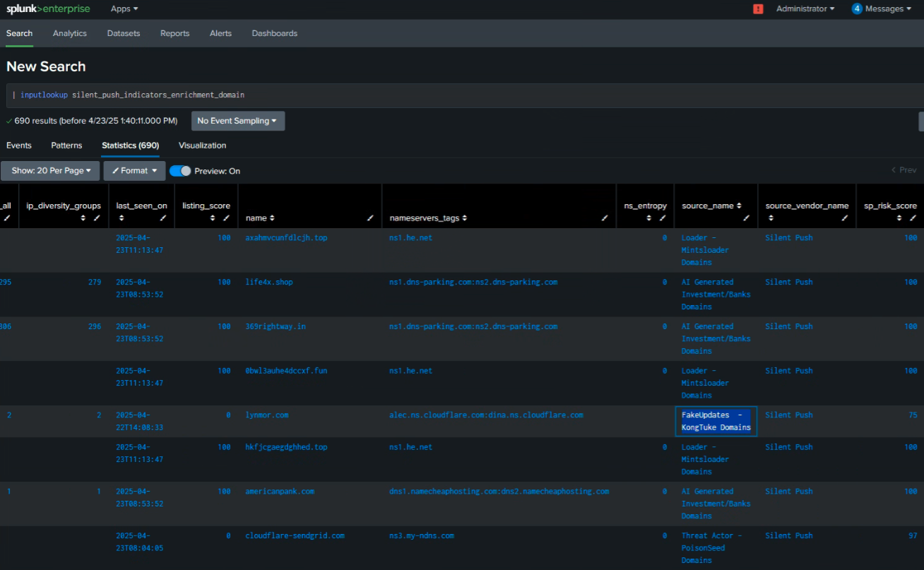Toggle the Preview switch off
The height and width of the screenshot is (570, 924).
coord(180,171)
